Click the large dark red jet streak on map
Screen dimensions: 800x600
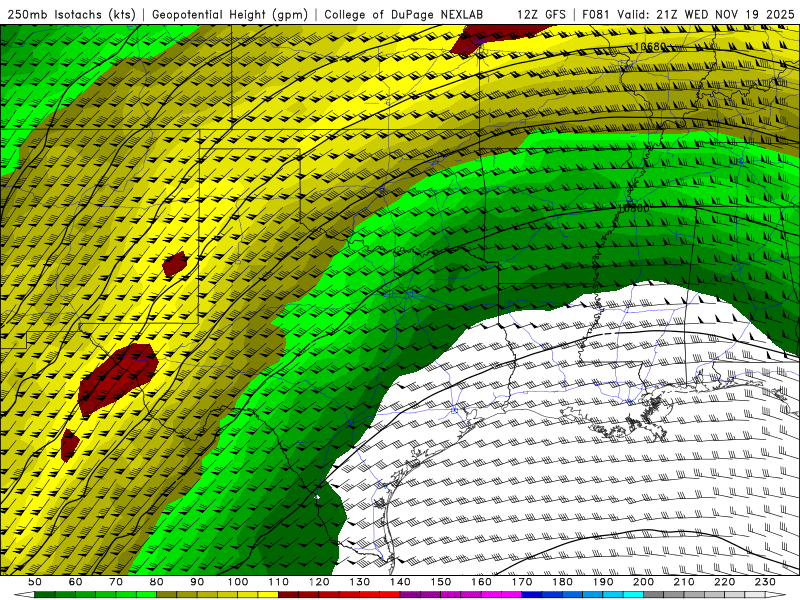click(118, 378)
